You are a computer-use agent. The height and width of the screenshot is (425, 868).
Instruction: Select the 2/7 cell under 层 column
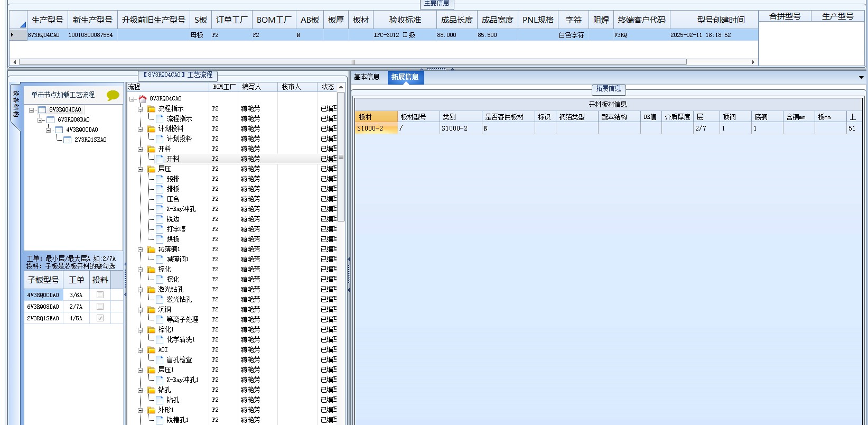(x=706, y=128)
